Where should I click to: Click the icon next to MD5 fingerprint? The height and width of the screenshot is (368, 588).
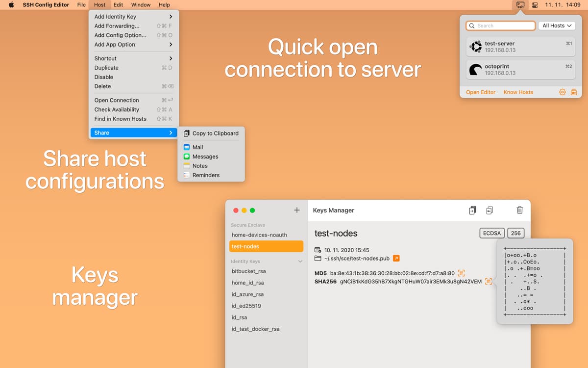[x=461, y=273]
